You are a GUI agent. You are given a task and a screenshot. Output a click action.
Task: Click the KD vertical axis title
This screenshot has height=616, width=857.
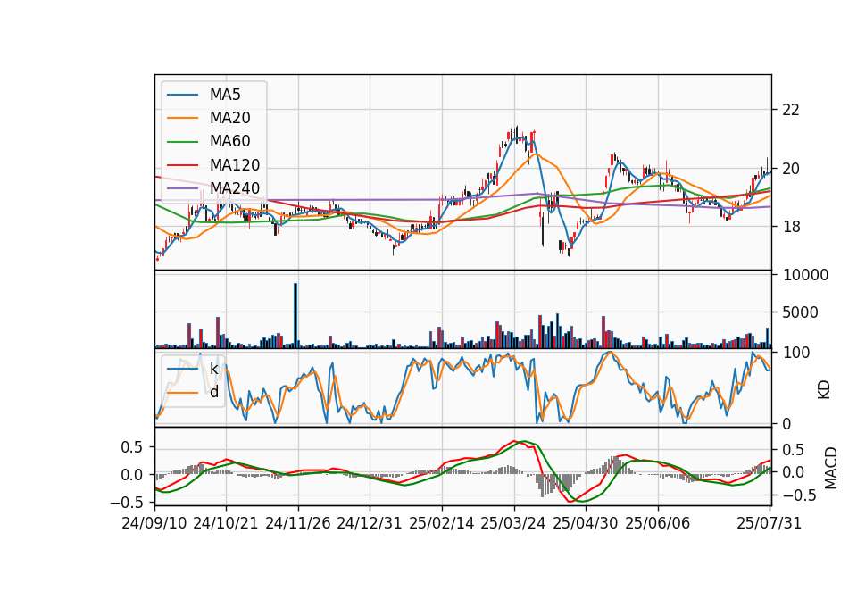click(x=824, y=389)
